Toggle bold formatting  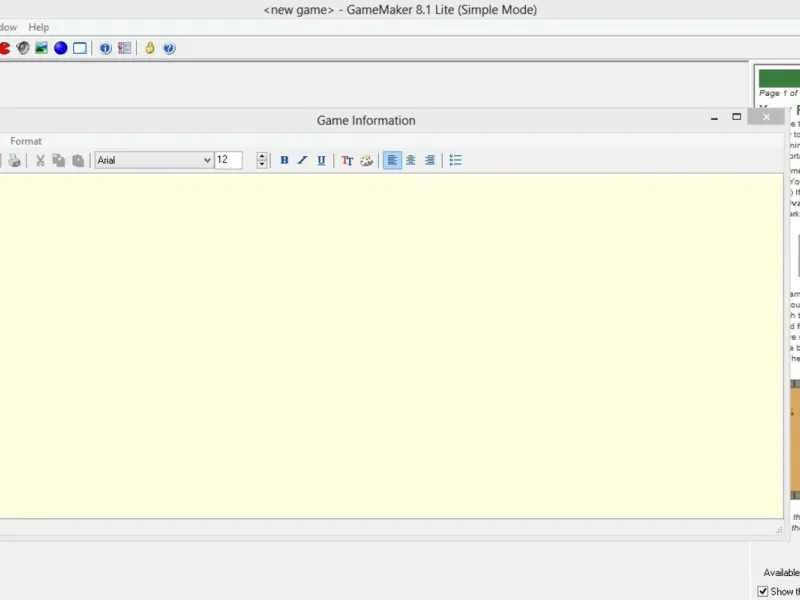click(284, 160)
